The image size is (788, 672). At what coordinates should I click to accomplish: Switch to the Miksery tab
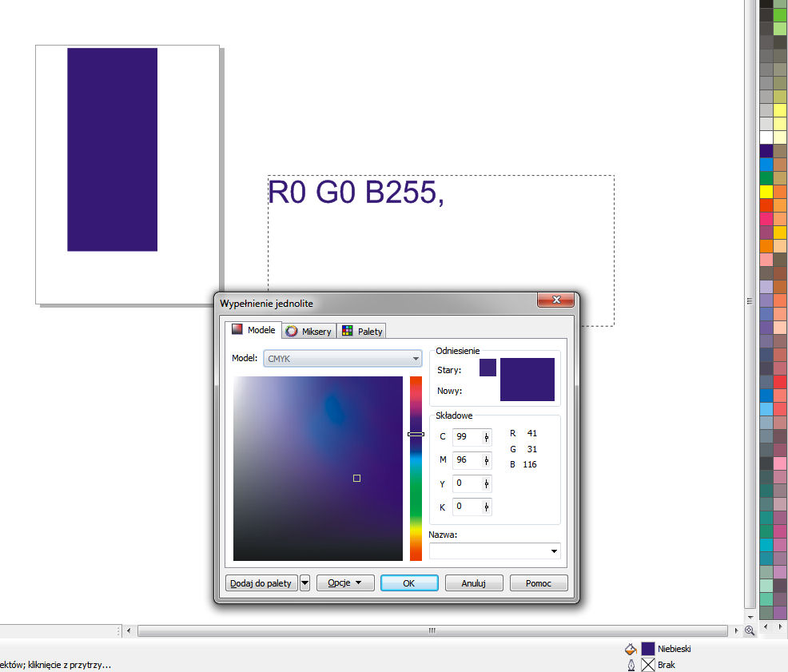308,331
